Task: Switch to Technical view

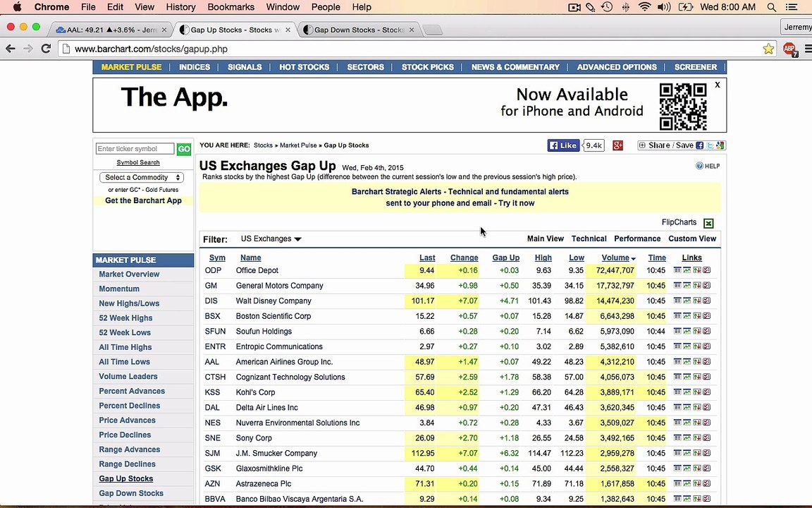Action: pos(589,239)
